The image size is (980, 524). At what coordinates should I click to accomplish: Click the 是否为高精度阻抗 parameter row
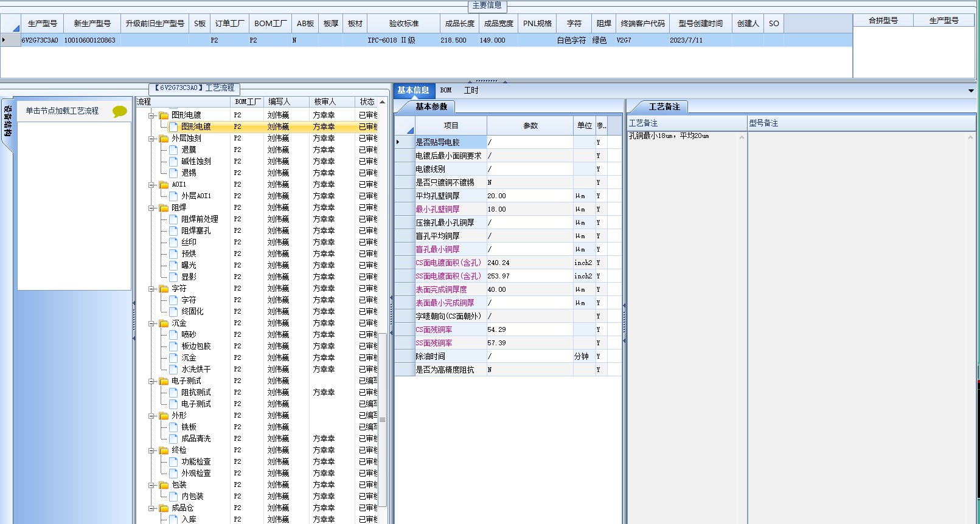[508, 370]
